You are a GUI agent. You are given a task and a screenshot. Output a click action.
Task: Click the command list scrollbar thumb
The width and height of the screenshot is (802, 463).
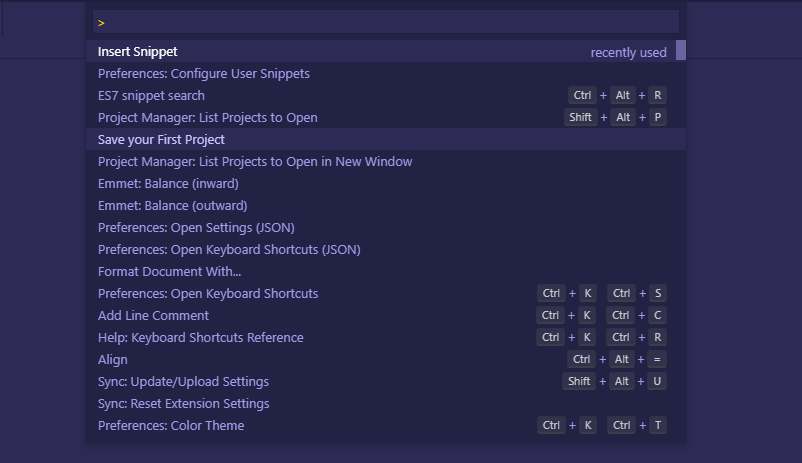(x=681, y=51)
